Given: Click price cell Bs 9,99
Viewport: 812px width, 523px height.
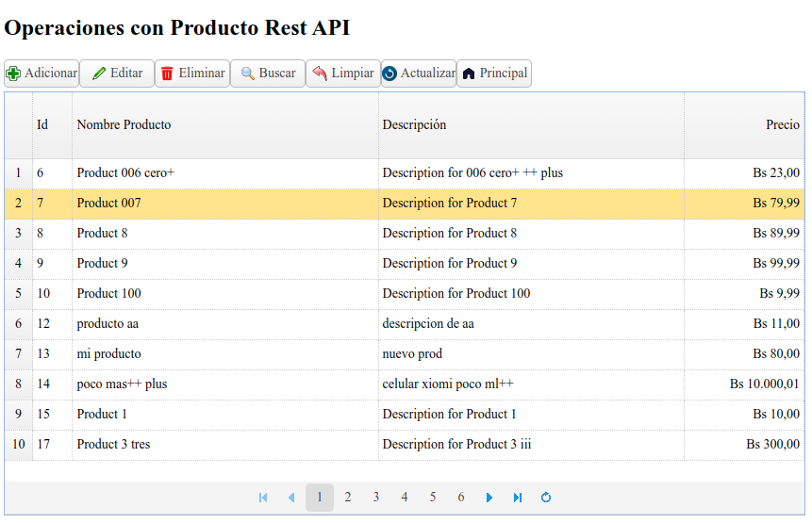Looking at the screenshot, I should pyautogui.click(x=744, y=294).
